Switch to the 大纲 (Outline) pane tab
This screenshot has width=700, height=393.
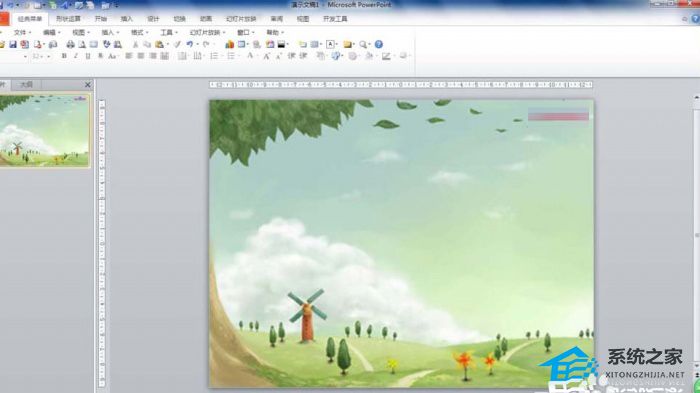coord(26,84)
